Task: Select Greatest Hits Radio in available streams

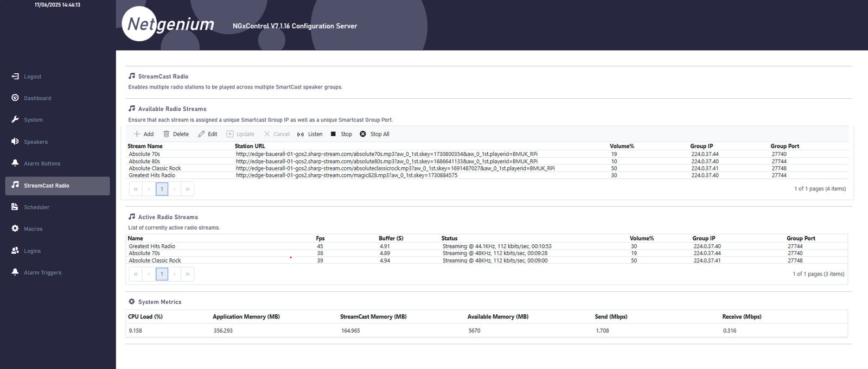Action: pyautogui.click(x=487, y=175)
